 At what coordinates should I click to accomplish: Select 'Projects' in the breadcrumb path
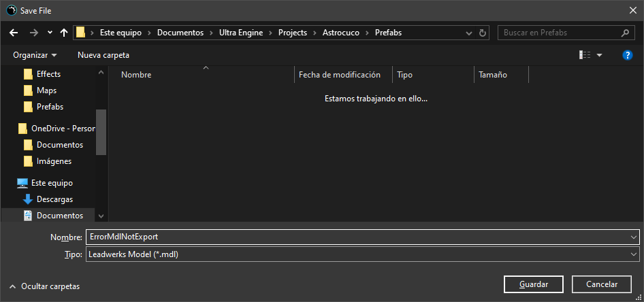click(293, 33)
